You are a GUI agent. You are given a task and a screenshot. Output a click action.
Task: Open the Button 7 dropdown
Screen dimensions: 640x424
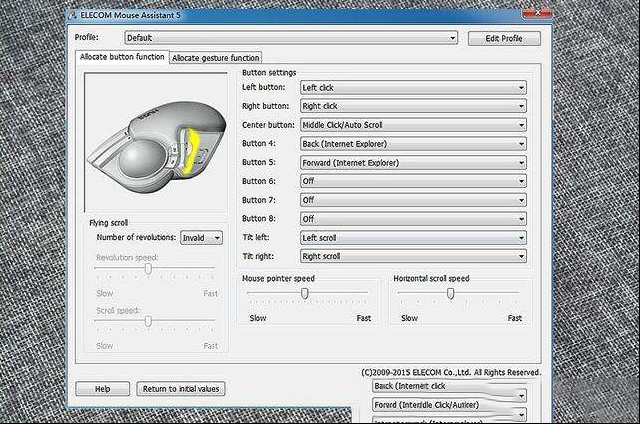(x=413, y=200)
